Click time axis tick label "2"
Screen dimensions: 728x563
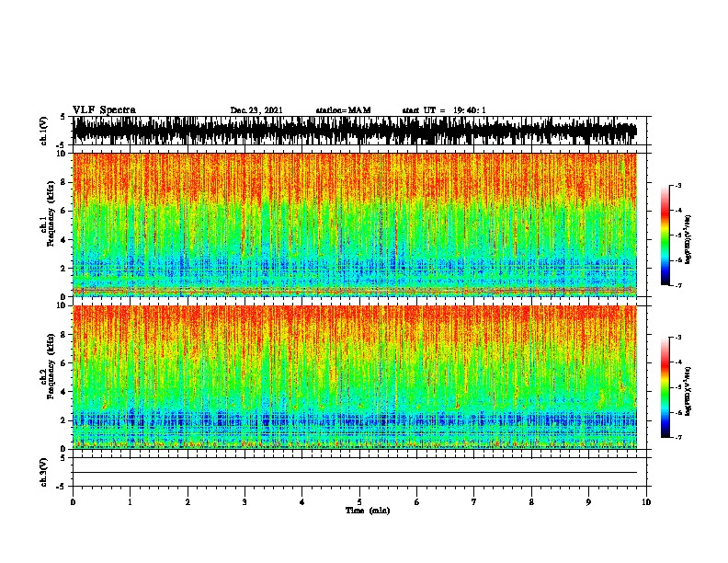(x=188, y=501)
